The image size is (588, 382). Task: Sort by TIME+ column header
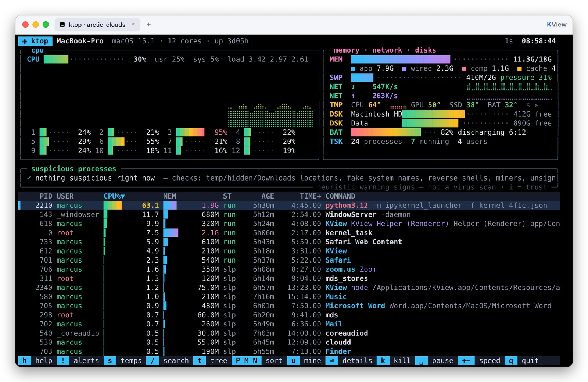pyautogui.click(x=310, y=196)
